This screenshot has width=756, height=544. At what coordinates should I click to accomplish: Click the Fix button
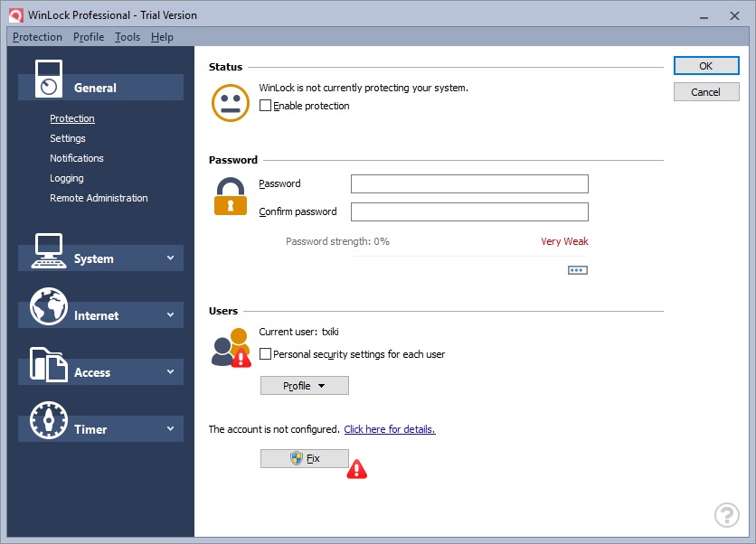pos(304,458)
